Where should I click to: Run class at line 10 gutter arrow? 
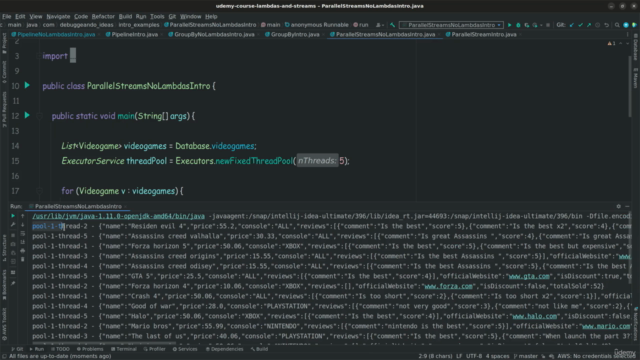click(27, 85)
